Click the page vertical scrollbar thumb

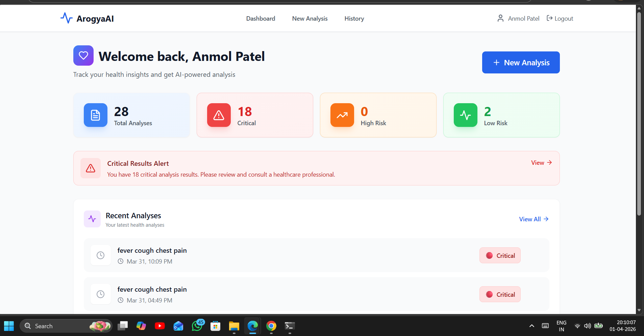tap(639, 114)
